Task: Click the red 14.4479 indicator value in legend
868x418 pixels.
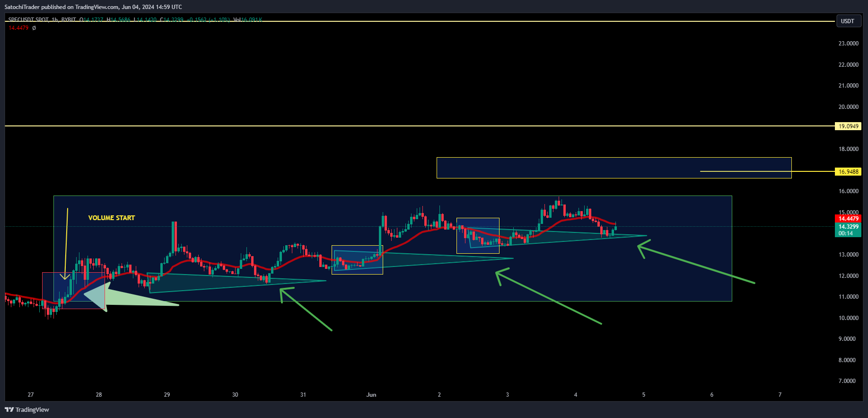Action: point(18,28)
